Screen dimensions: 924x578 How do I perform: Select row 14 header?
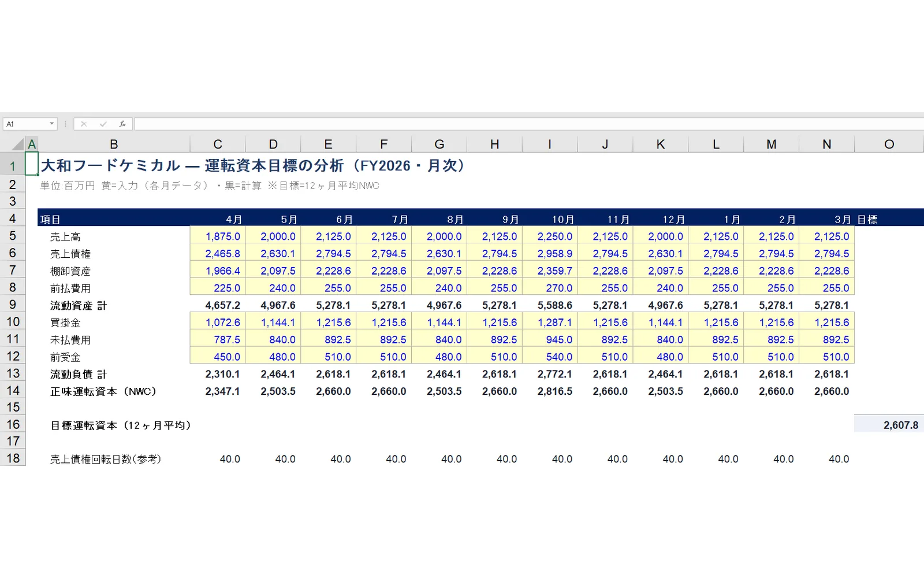pyautogui.click(x=13, y=391)
